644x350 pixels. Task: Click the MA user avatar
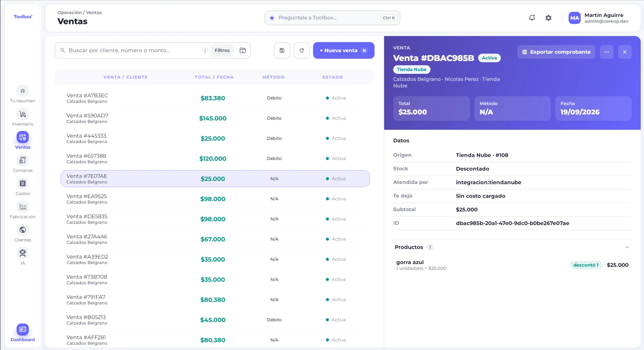pyautogui.click(x=575, y=18)
